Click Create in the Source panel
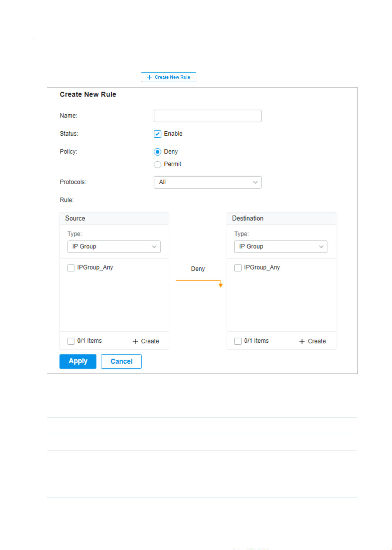Screen dimensions: 392x550 click(146, 341)
